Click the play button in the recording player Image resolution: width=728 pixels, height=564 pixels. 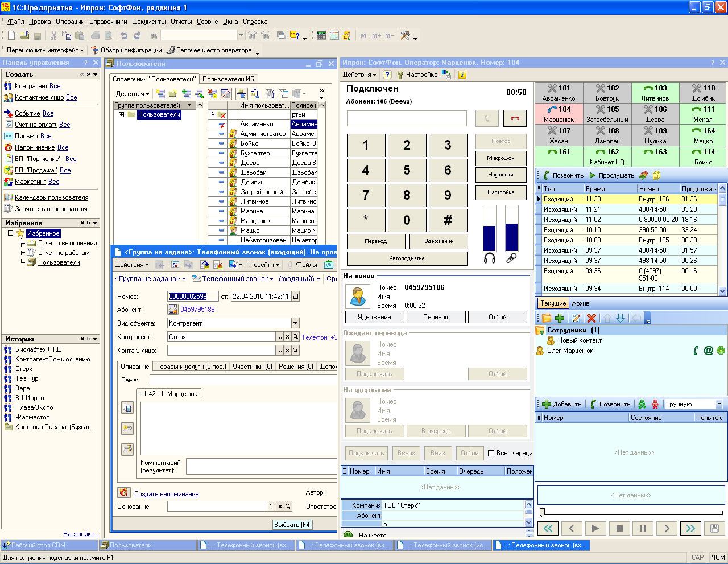[x=595, y=528]
